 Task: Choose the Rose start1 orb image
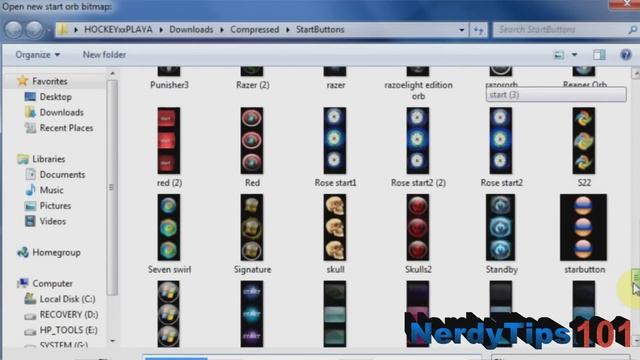pyautogui.click(x=335, y=140)
